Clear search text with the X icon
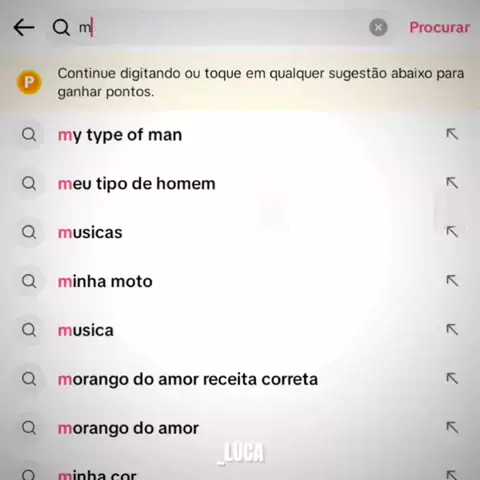The height and width of the screenshot is (480, 480). 378,27
